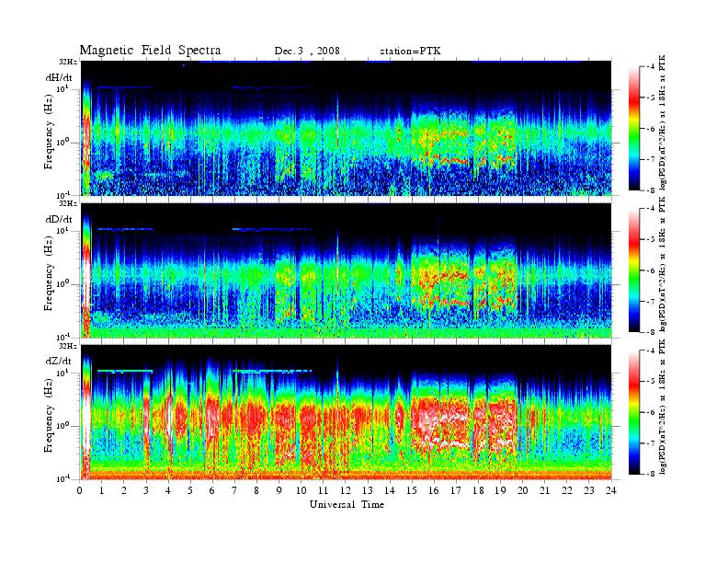Click the color scale bar beside dD/dt spectrogram
Screen dimensions: 728x563
click(x=634, y=270)
